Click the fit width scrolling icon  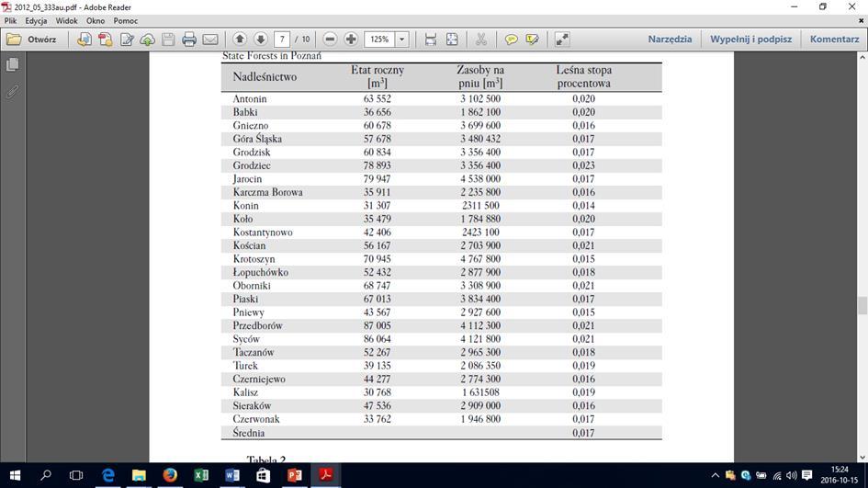coord(431,40)
